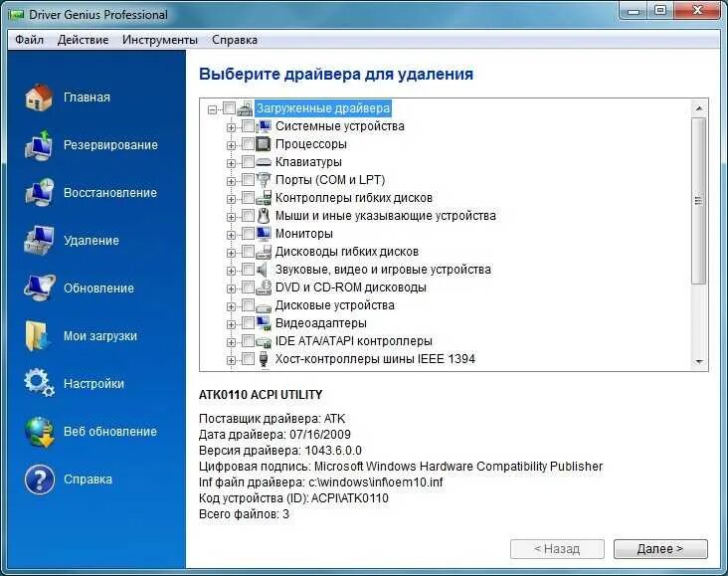Click the Резервирование backup icon
The width and height of the screenshot is (728, 576).
coord(39,145)
